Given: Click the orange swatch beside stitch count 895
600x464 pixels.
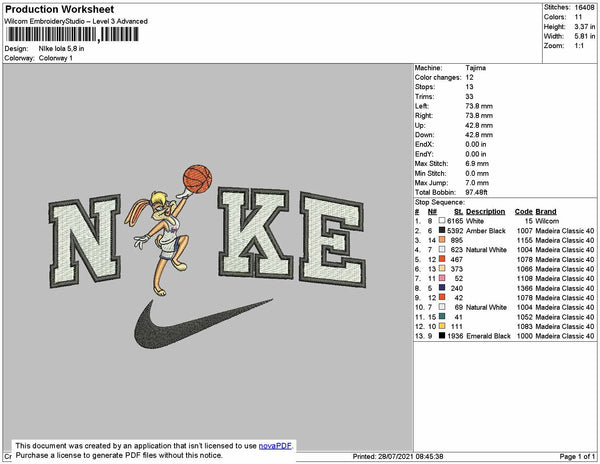Looking at the screenshot, I should 442,240.
